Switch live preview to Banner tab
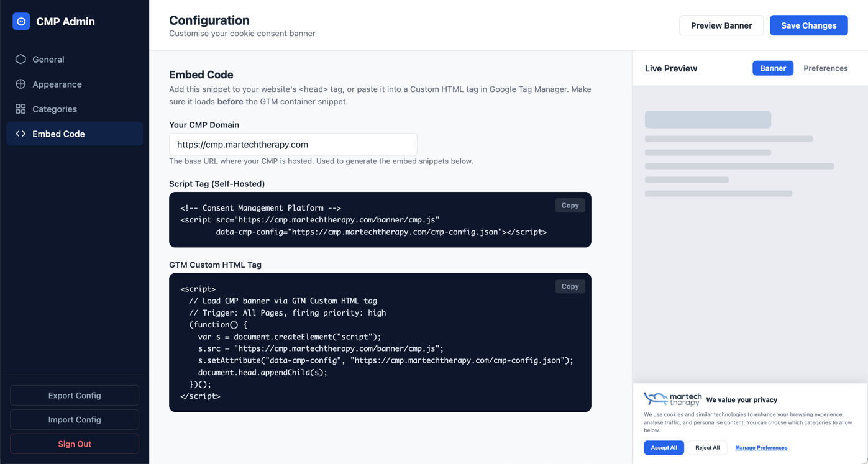The image size is (868, 464). point(773,68)
